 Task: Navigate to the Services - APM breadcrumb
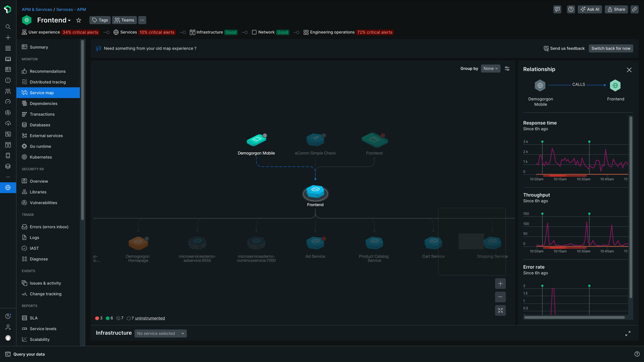71,9
